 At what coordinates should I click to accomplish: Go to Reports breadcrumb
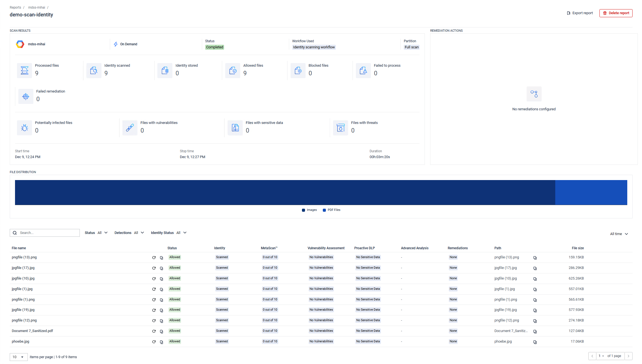point(15,8)
